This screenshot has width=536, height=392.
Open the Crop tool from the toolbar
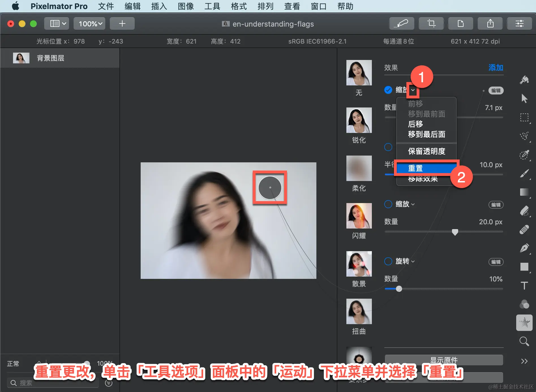431,23
